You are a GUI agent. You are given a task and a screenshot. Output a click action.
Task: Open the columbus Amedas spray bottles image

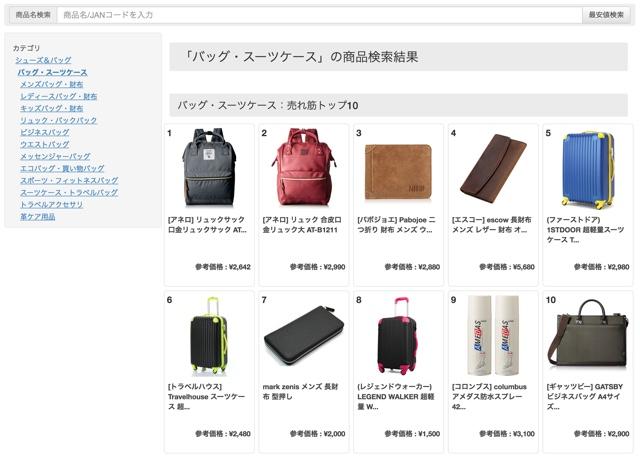point(493,336)
